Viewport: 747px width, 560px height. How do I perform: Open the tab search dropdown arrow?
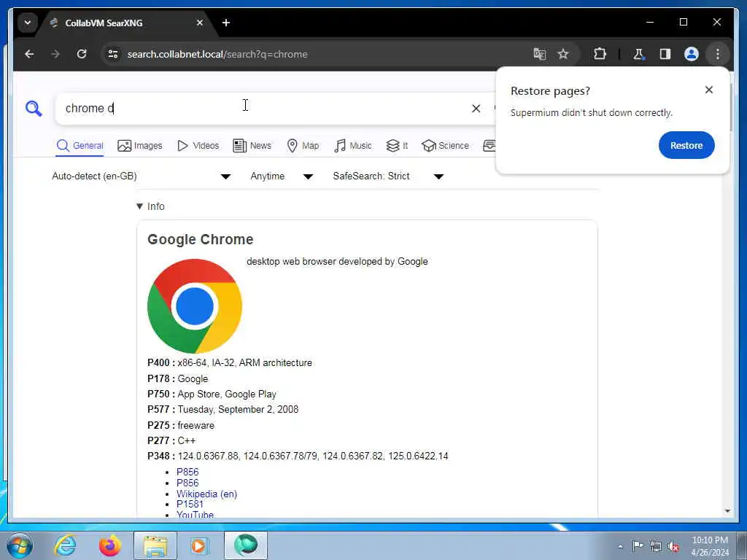click(28, 23)
